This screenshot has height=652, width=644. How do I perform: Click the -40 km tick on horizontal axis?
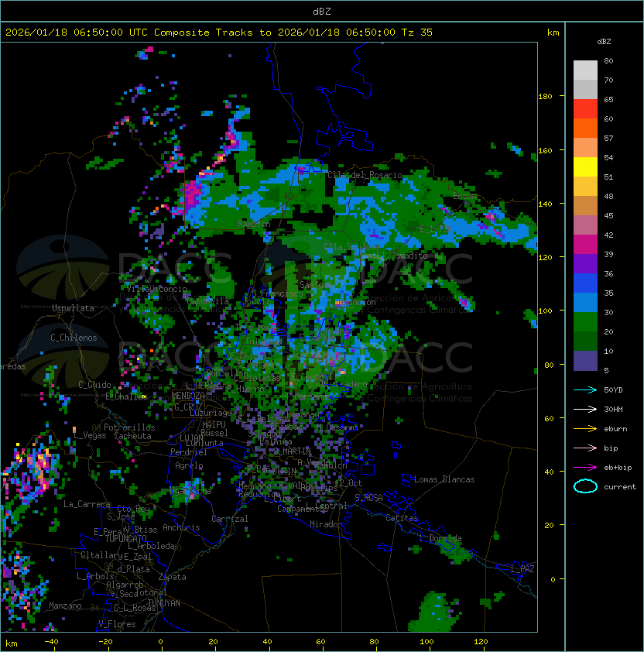51,642
